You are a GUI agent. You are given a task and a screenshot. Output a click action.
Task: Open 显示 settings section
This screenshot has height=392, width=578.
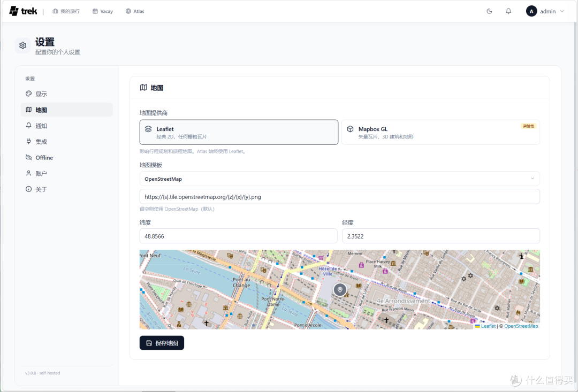(x=67, y=94)
